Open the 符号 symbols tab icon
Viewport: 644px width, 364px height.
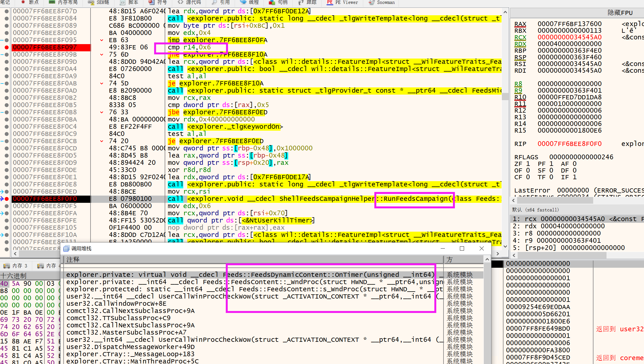pyautogui.click(x=151, y=2)
